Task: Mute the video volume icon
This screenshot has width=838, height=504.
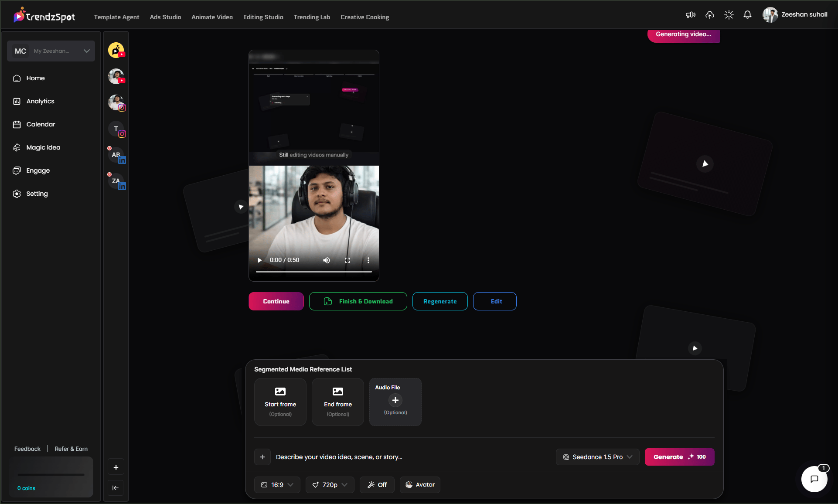Action: click(326, 260)
